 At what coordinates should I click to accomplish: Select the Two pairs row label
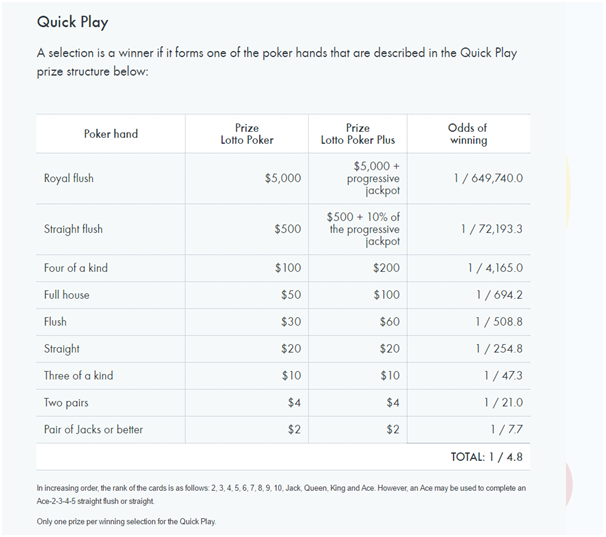pos(67,402)
